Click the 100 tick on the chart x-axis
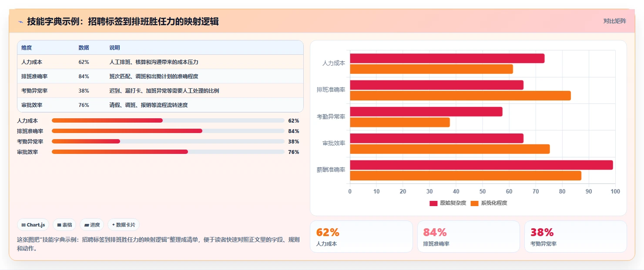644x270 pixels. (x=615, y=191)
